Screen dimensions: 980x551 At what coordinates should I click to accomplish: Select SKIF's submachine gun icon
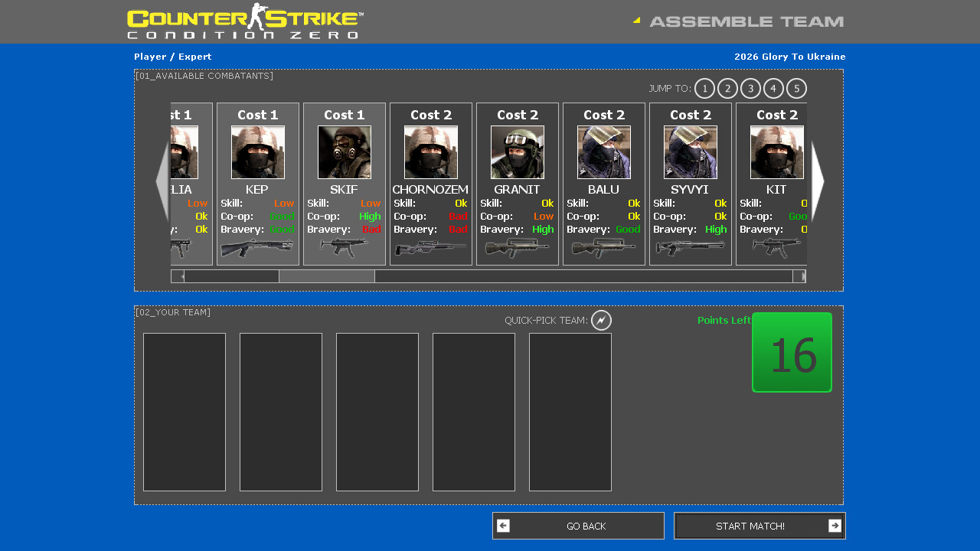pyautogui.click(x=344, y=248)
